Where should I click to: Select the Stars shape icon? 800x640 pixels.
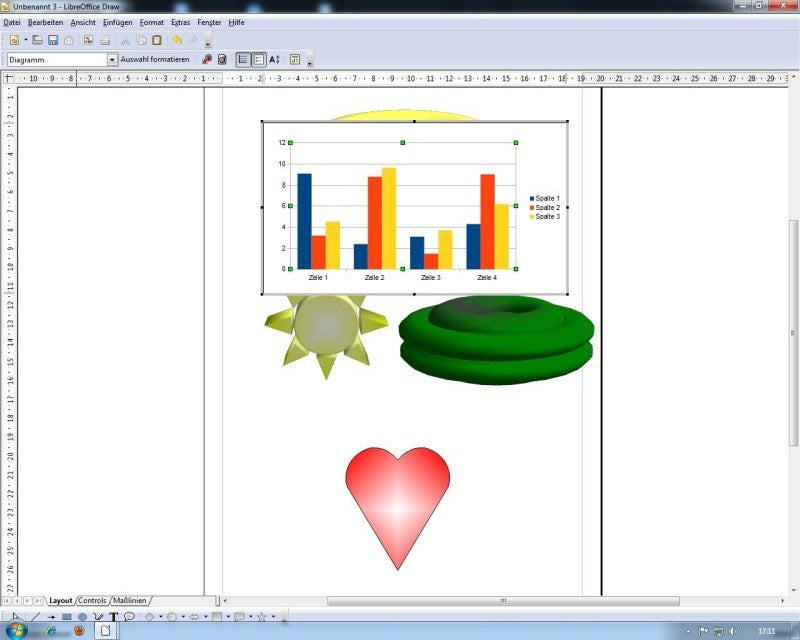coord(262,617)
